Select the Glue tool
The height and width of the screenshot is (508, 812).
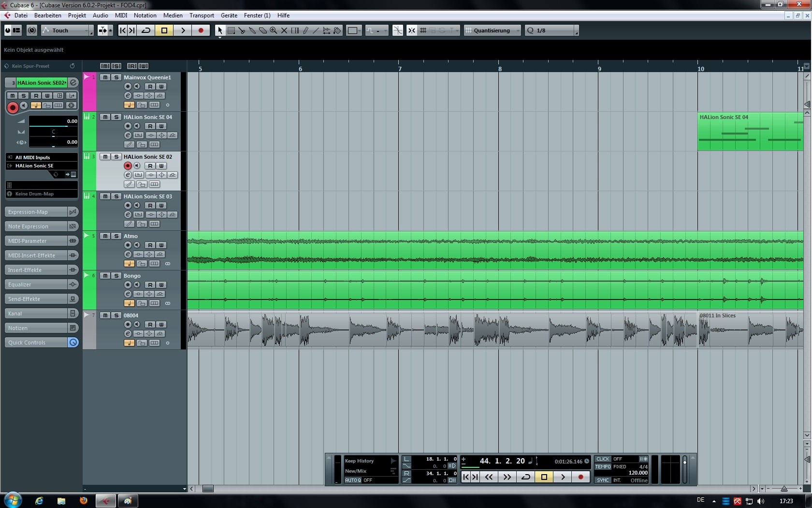click(252, 30)
